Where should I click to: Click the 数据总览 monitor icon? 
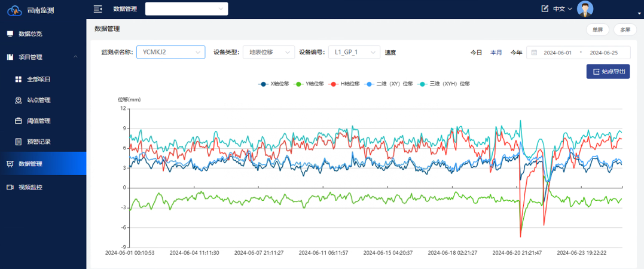click(x=10, y=34)
